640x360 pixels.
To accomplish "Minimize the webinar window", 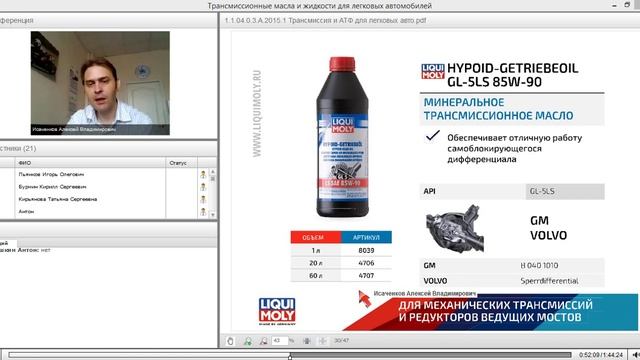I will tap(614, 5).
